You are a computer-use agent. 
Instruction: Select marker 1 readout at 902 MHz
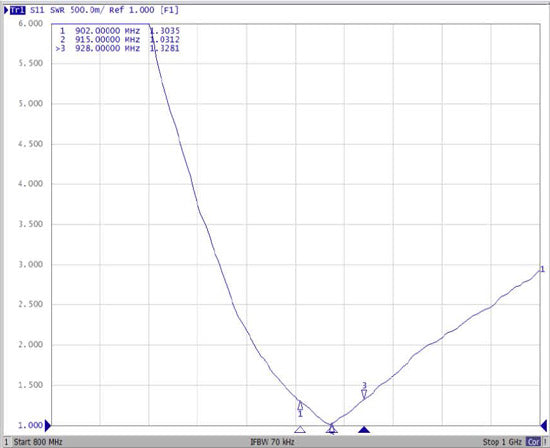[119, 31]
